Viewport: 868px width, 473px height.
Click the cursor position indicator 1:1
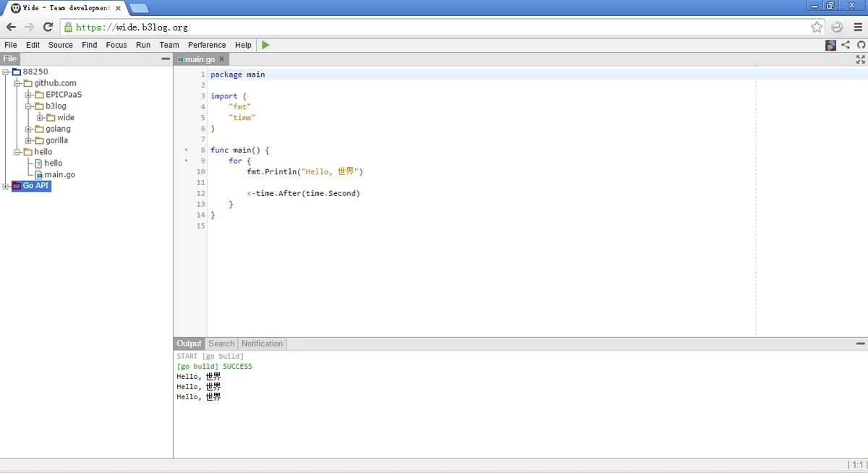point(856,465)
